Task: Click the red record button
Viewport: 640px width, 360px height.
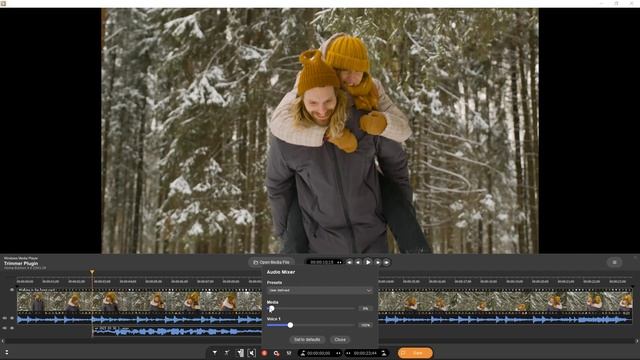Action: pyautogui.click(x=264, y=353)
